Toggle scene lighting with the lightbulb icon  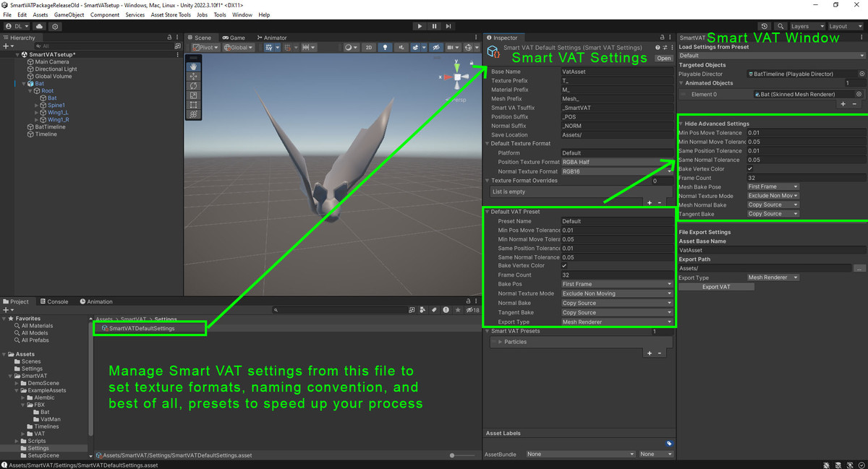click(386, 48)
